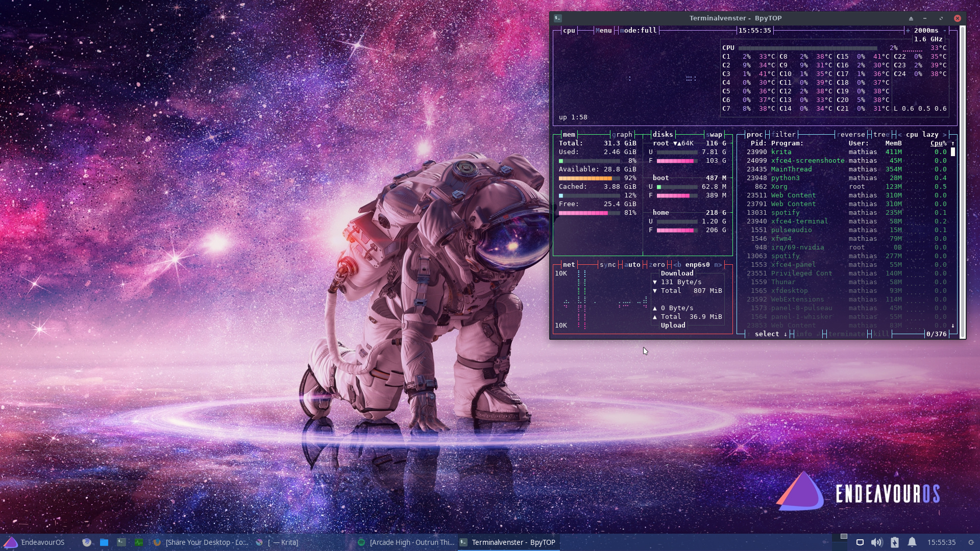Change view mode from mode:full
Screen dimensions: 980x551
(x=638, y=31)
